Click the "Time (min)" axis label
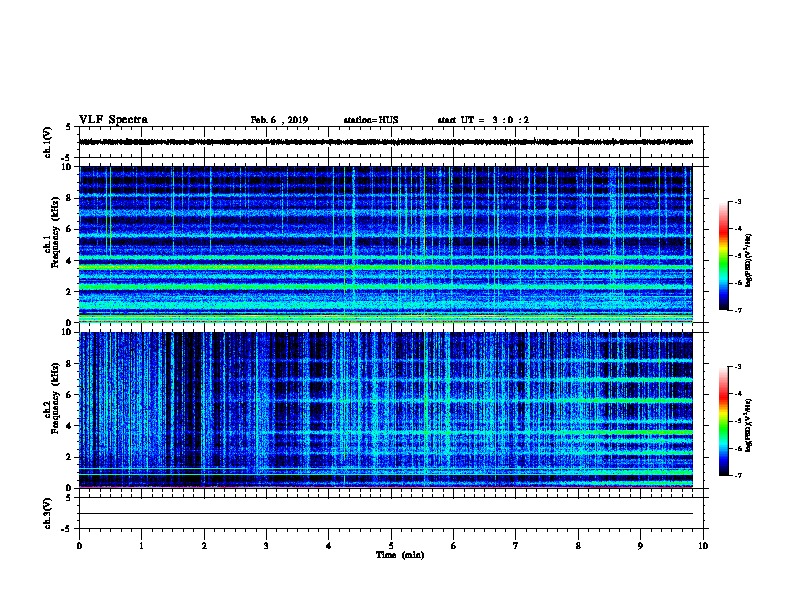 coord(400,555)
